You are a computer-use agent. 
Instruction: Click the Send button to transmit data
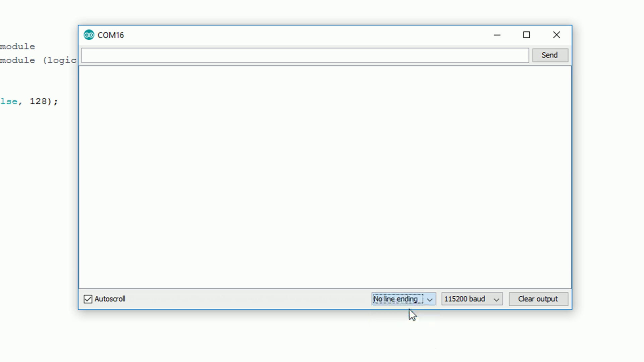click(x=550, y=55)
